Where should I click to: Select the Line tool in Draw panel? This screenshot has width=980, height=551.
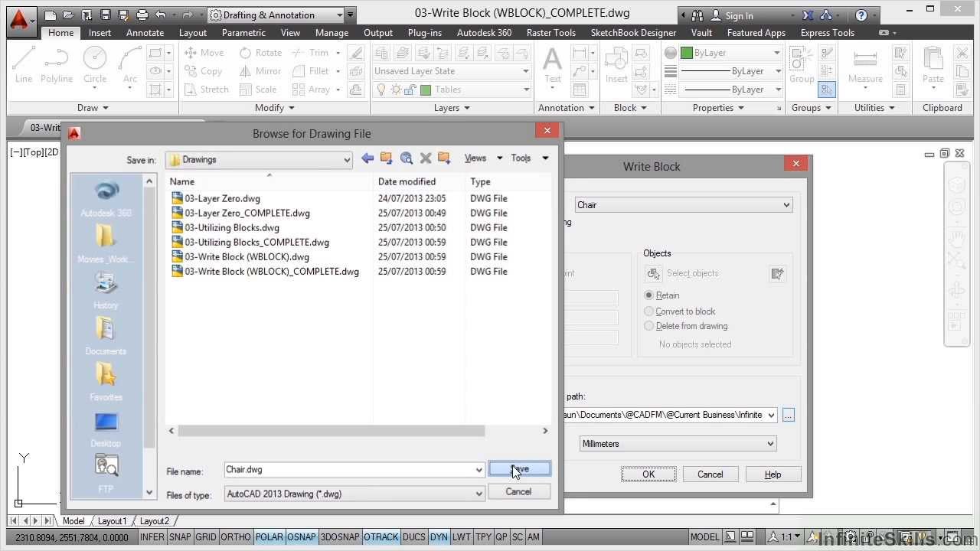(23, 64)
